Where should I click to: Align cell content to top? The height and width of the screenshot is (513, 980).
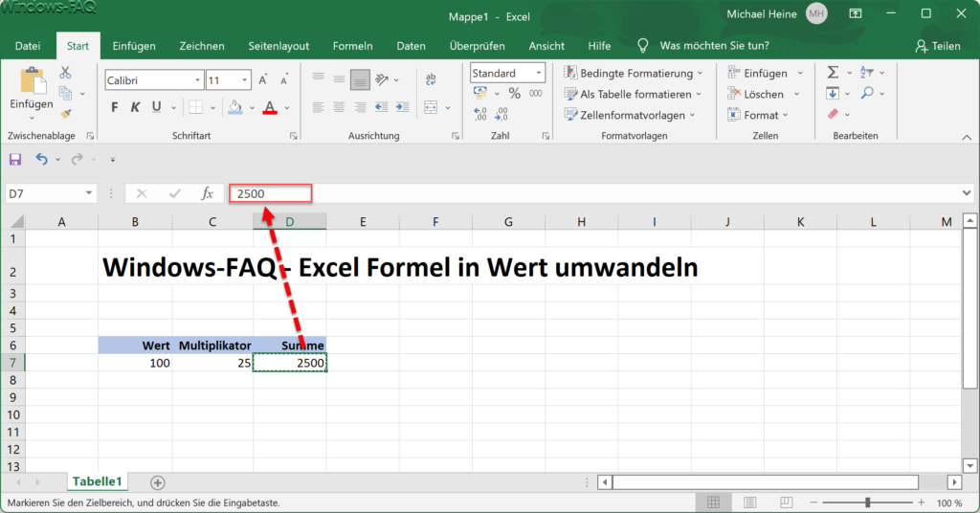click(318, 78)
